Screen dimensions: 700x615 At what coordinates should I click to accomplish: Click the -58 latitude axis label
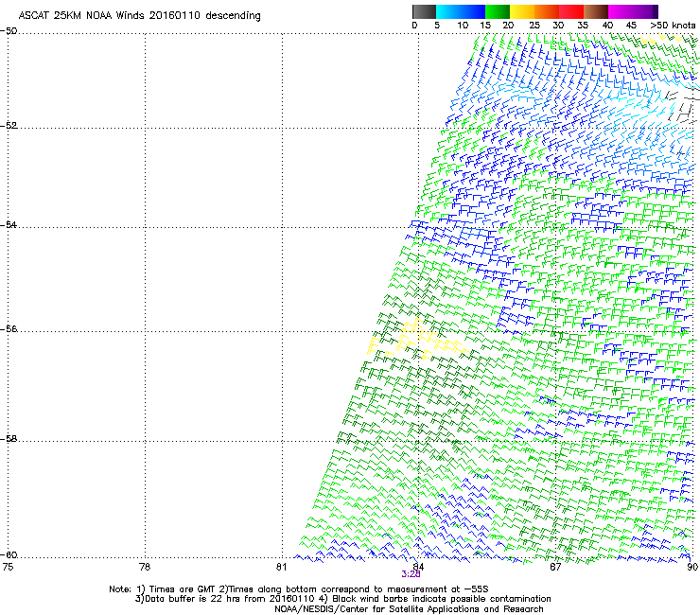pos(9,439)
